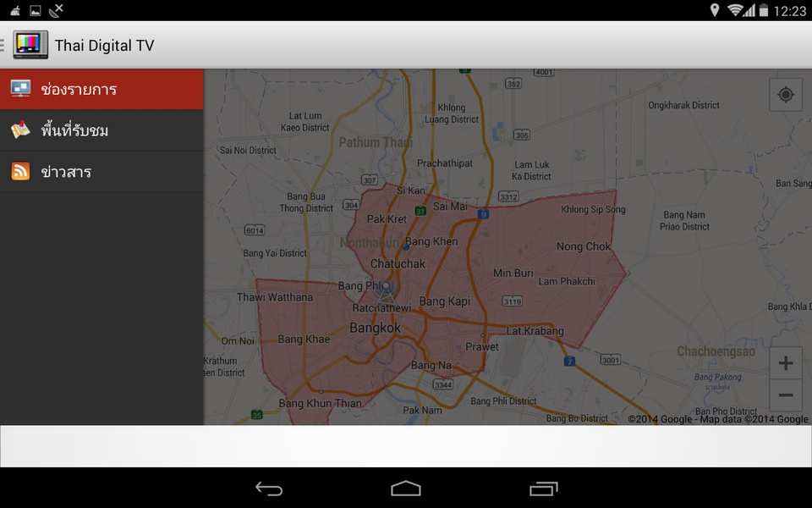Select the พื้นที่รับชม coverage area menu item
The image size is (812, 508).
pos(101,130)
